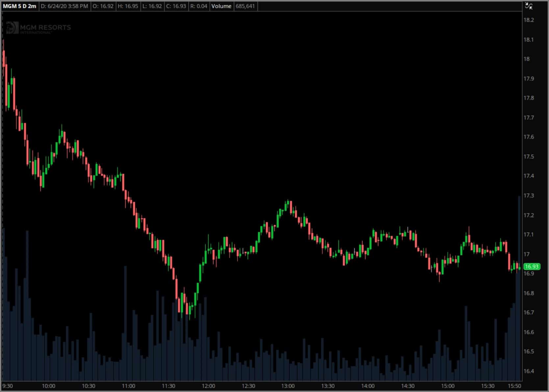This screenshot has height=392, width=549.
Task: Click the high price H: 16.95
Action: [x=128, y=6]
